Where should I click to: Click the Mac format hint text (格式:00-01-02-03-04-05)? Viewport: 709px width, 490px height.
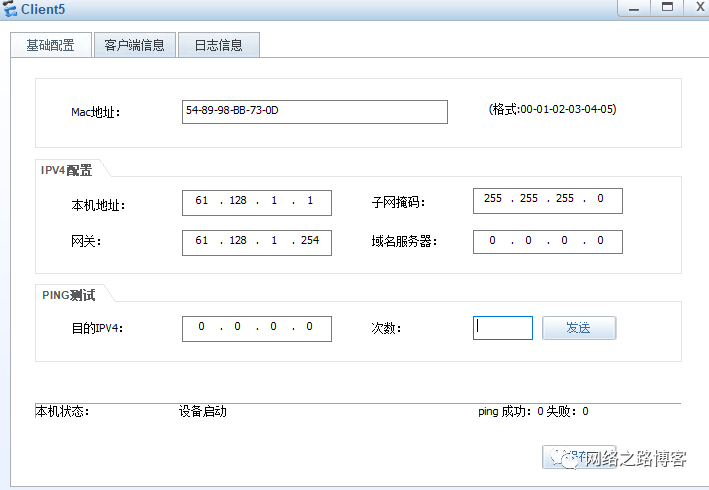click(552, 109)
